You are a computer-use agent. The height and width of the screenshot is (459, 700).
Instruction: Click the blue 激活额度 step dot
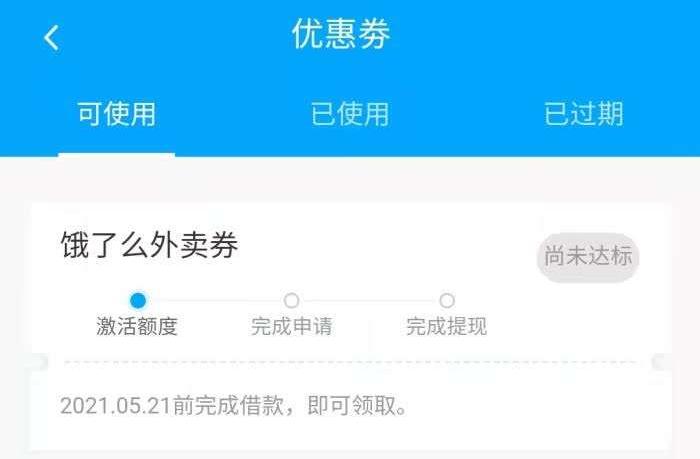tap(138, 300)
